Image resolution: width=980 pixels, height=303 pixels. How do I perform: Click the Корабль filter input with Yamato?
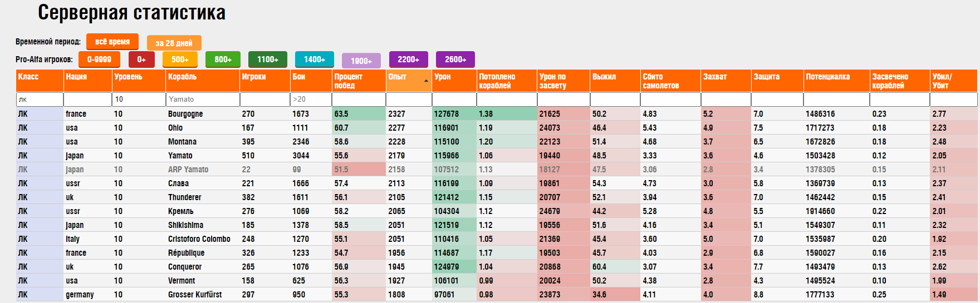point(203,100)
